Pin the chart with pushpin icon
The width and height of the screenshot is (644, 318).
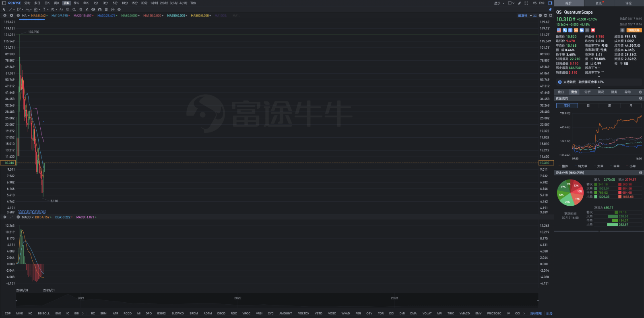coord(550,9)
